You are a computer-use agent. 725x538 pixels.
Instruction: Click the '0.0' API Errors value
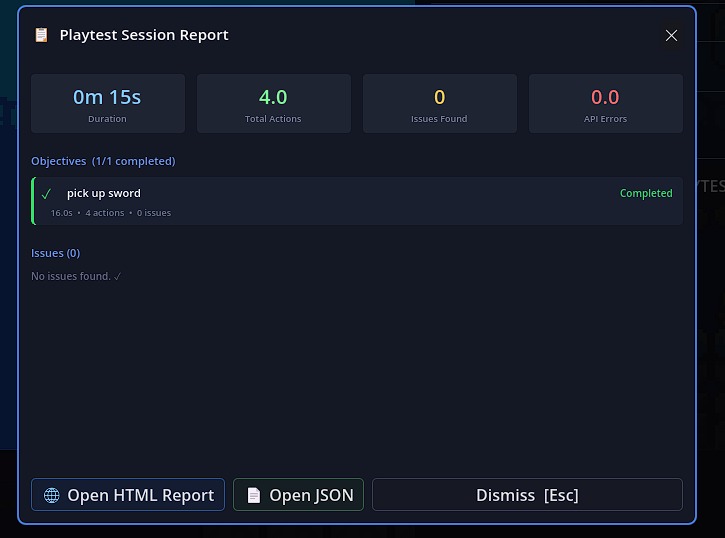(605, 97)
